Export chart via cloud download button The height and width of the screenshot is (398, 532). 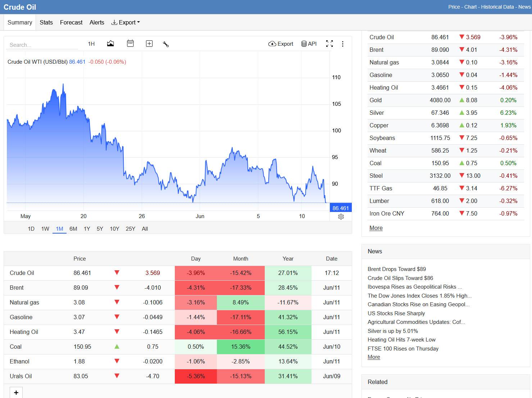(281, 44)
